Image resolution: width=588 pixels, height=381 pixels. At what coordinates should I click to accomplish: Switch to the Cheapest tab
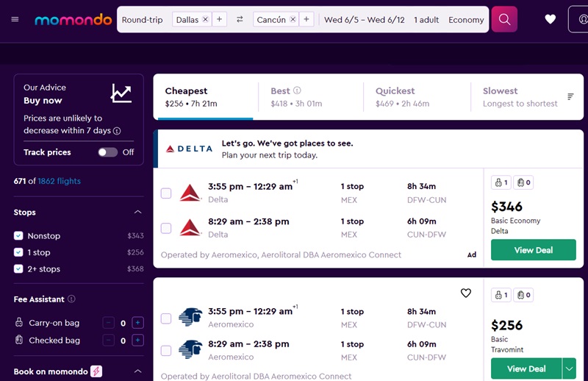click(x=206, y=97)
